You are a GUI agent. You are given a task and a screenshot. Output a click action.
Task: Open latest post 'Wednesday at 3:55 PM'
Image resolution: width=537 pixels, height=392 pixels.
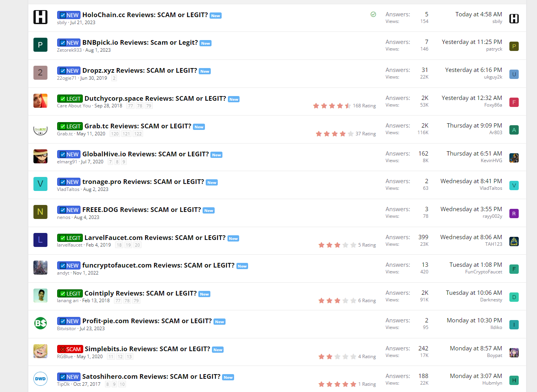pyautogui.click(x=471, y=209)
